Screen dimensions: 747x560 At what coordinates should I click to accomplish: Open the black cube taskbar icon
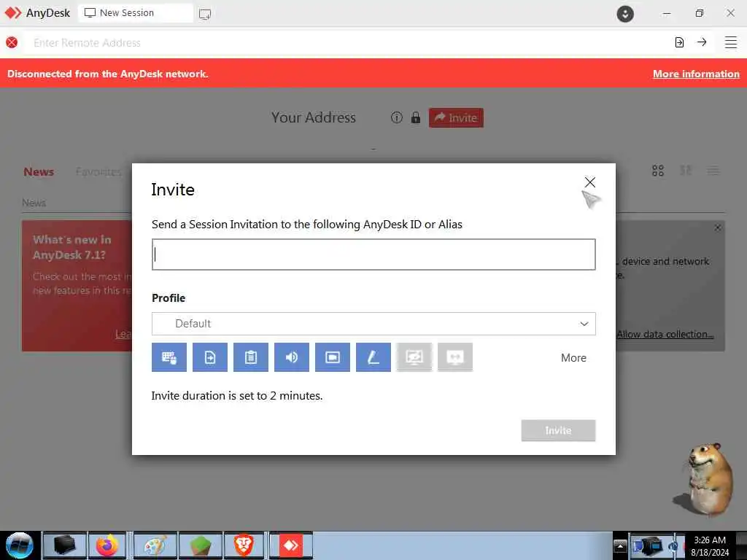pyautogui.click(x=64, y=545)
